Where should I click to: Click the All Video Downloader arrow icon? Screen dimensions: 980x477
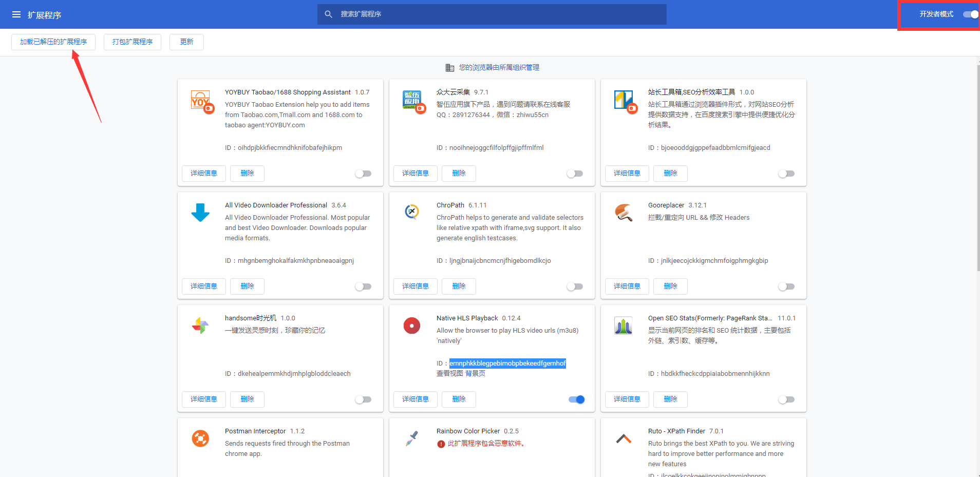pyautogui.click(x=200, y=212)
